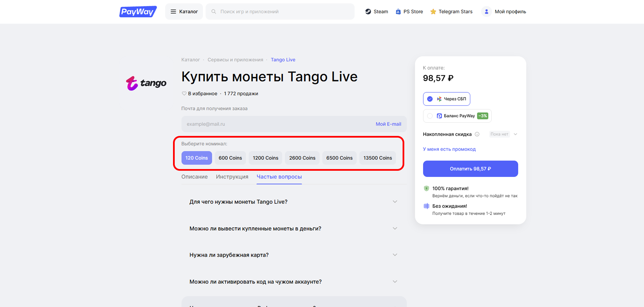
Task: Click the heart favorite icon
Action: [184, 94]
